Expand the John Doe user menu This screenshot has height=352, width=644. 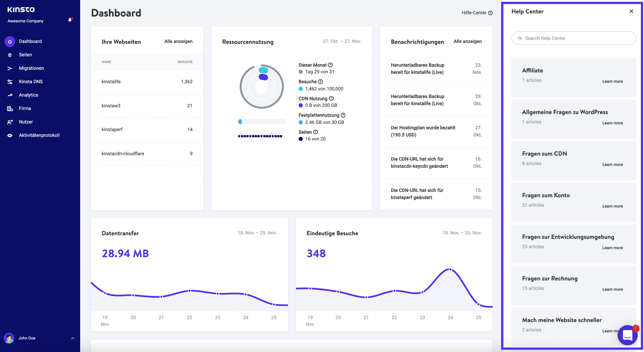pos(73,338)
